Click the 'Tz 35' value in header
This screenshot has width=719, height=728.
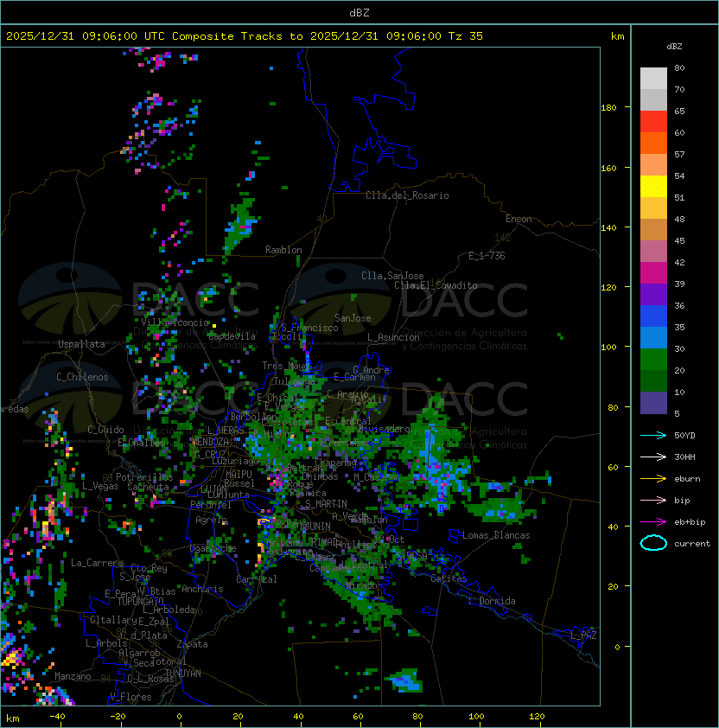tap(466, 36)
